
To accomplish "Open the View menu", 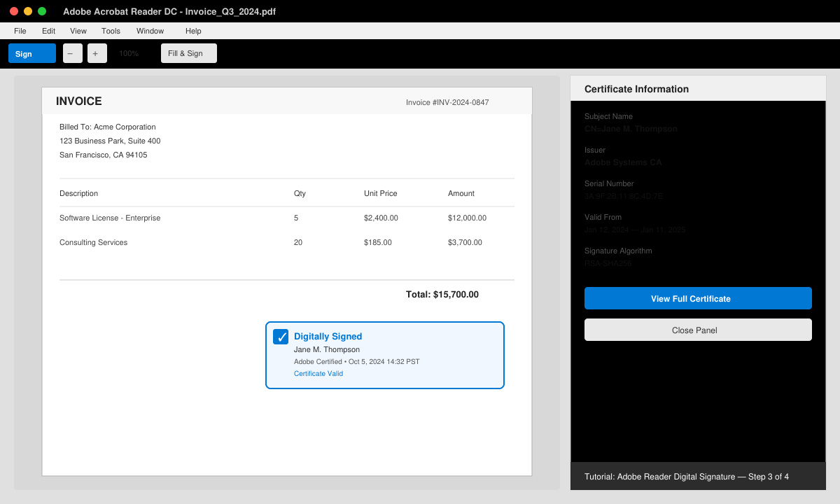I will (78, 31).
